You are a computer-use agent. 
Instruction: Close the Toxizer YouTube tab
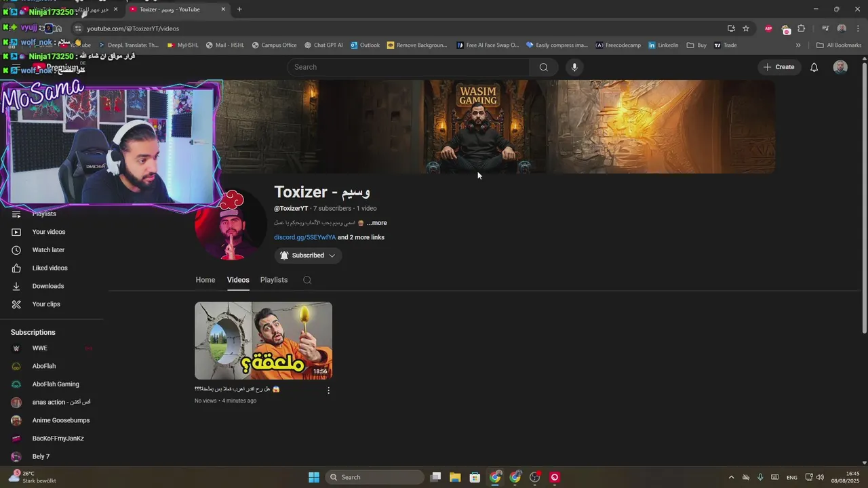coord(223,9)
